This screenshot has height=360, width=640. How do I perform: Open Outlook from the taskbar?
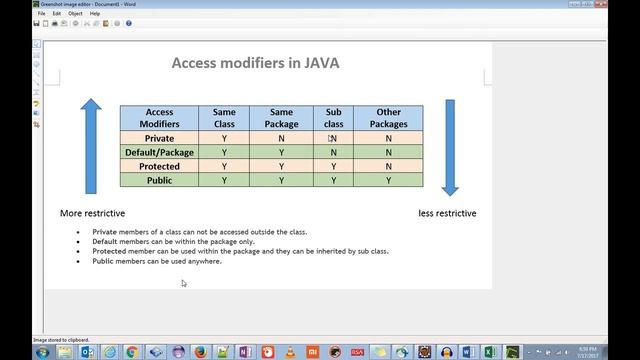[87, 352]
